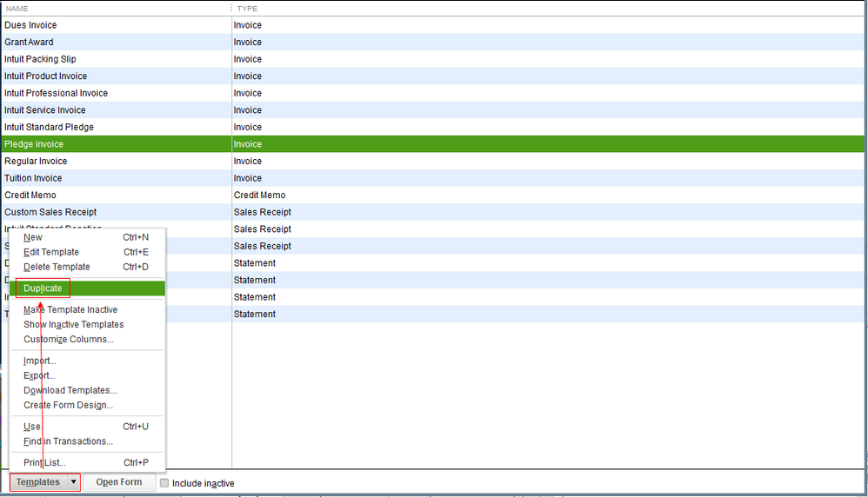Select Intuit Packing Slip template

point(40,59)
